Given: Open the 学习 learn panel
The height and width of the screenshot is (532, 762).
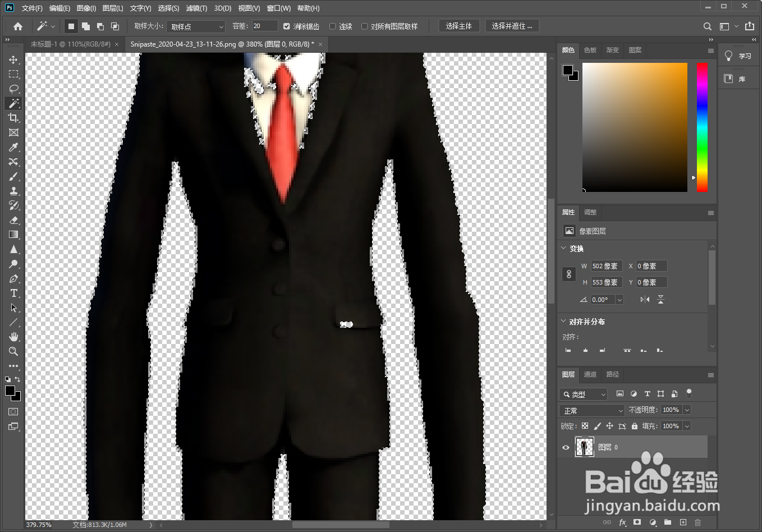Looking at the screenshot, I should click(739, 56).
